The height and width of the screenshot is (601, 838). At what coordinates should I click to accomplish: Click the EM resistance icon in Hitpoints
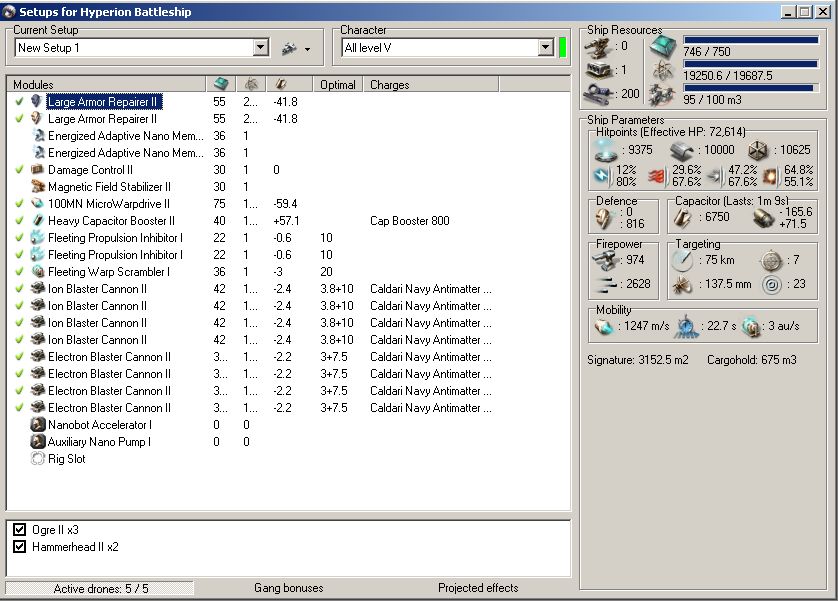603,175
